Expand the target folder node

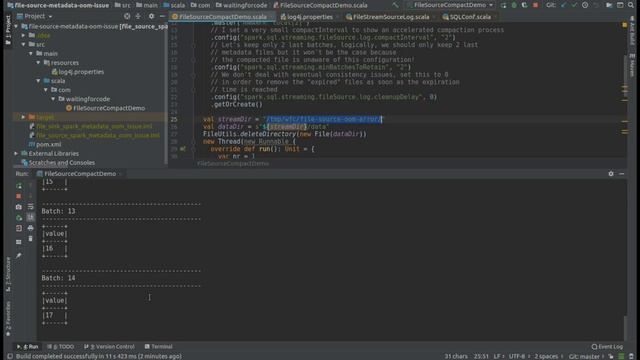coord(23,117)
